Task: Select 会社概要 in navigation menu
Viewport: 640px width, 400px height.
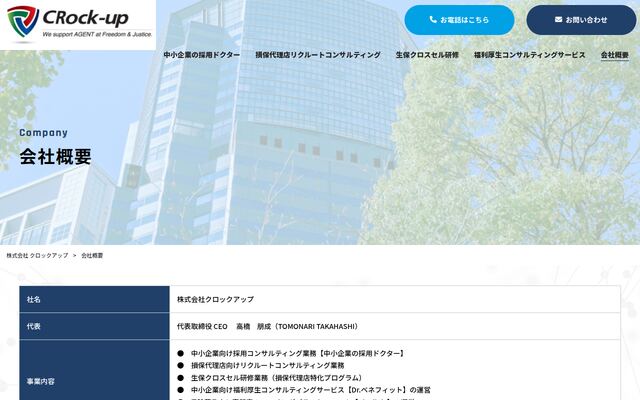Action: [615, 55]
